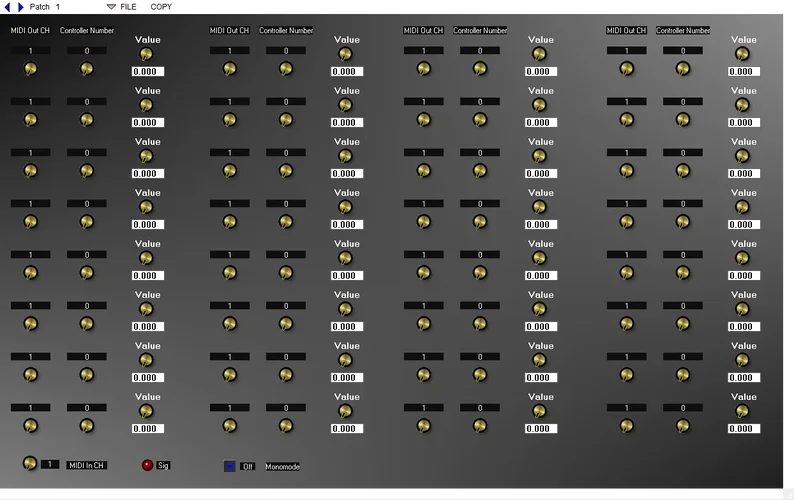This screenshot has height=500, width=794.
Task: Click the Off state label beside Monomode
Action: click(x=247, y=467)
